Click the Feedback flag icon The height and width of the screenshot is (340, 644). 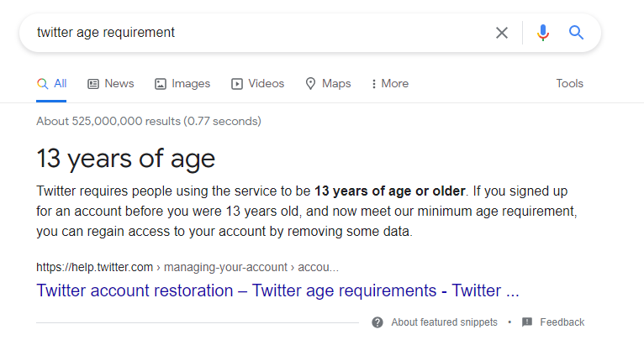coord(527,322)
